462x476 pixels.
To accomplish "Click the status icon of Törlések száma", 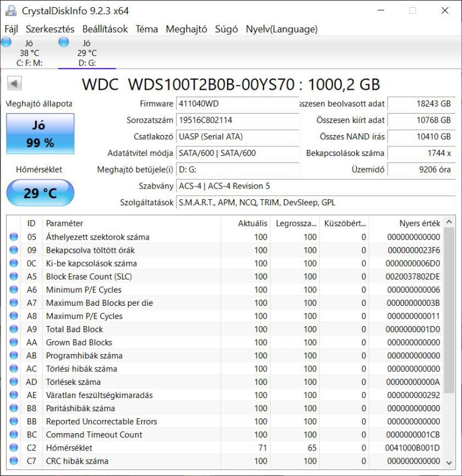I will tap(14, 381).
